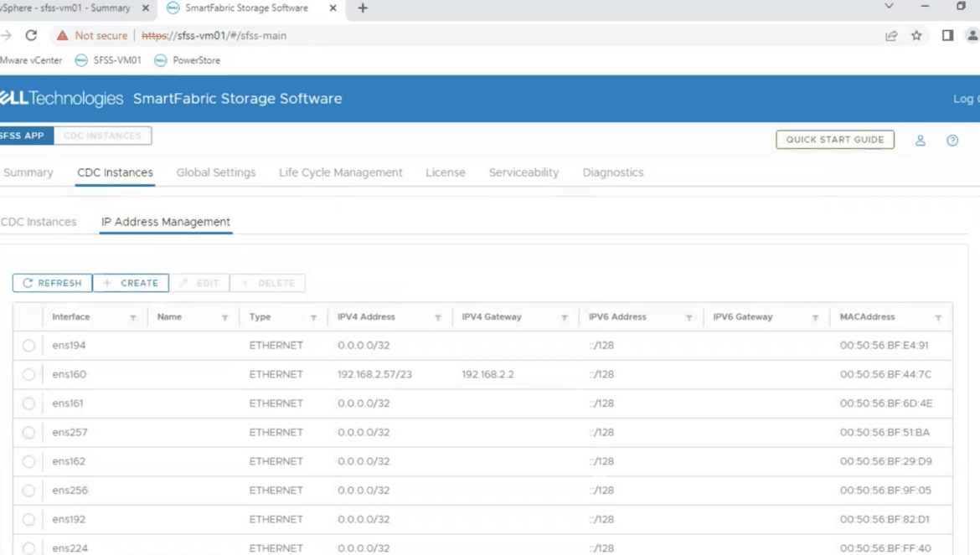Viewport: 980px width, 555px height.
Task: Select the main CDC Instances tab
Action: [x=115, y=173]
